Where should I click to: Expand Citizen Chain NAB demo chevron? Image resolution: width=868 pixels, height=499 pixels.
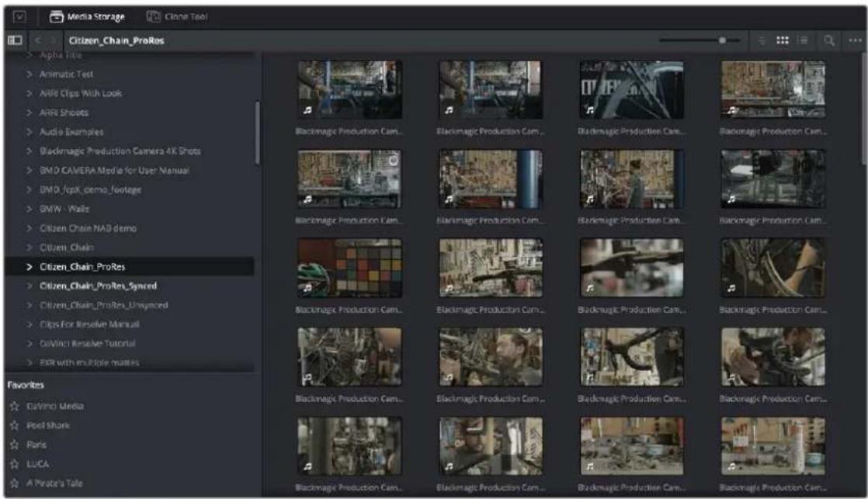point(30,228)
